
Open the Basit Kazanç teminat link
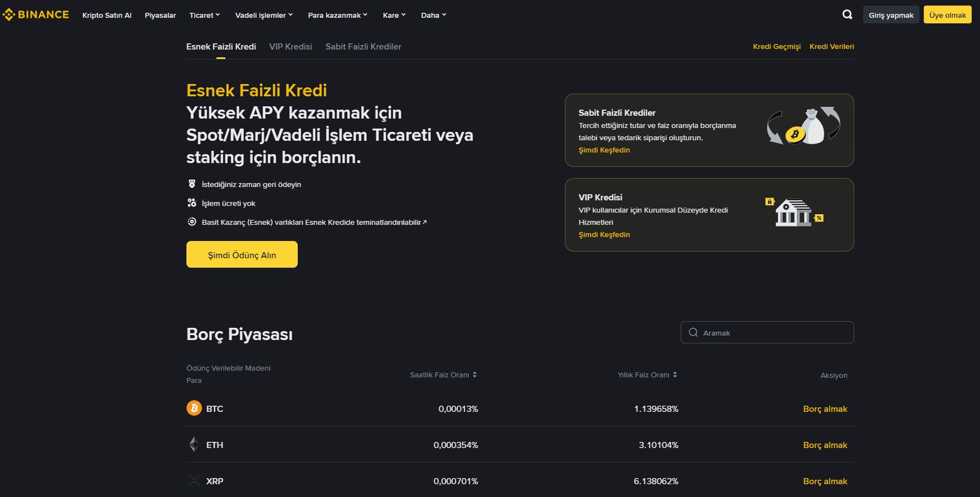click(314, 222)
